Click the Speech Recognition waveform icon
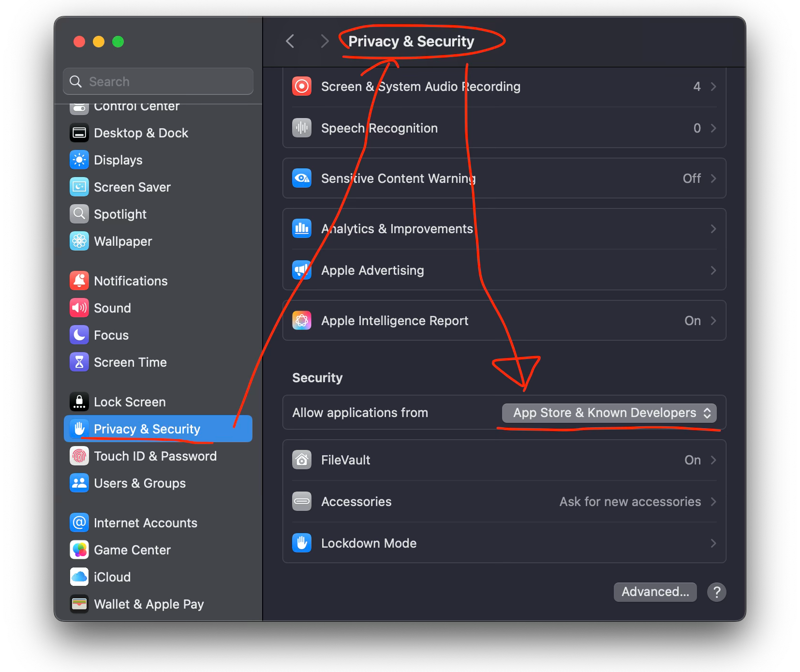The height and width of the screenshot is (672, 800). point(302,128)
